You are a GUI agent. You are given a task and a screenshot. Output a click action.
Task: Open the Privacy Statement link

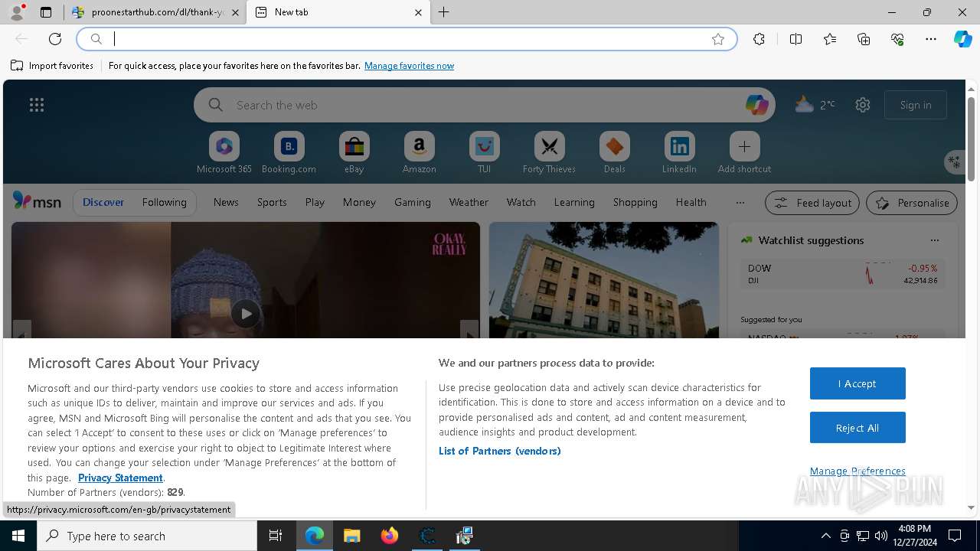[120, 478]
